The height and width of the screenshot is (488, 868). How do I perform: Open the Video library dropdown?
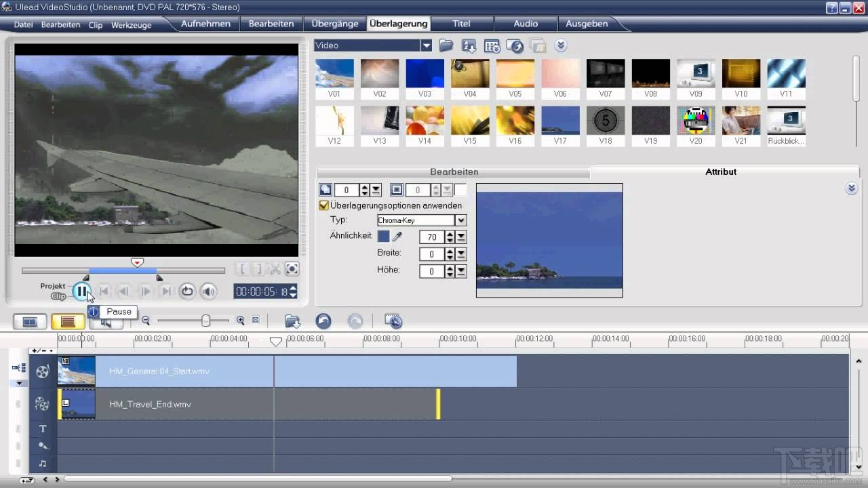pos(426,45)
